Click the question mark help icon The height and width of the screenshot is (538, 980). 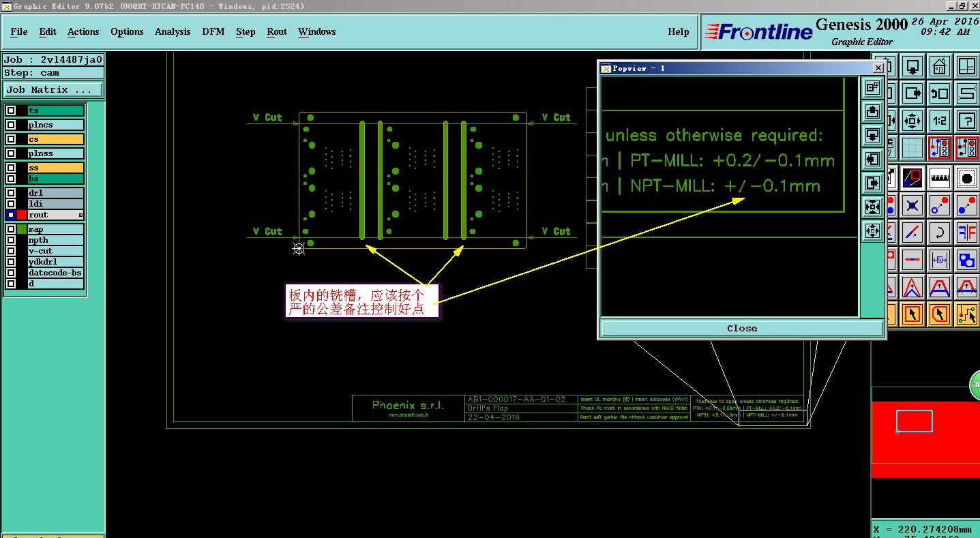(x=967, y=121)
